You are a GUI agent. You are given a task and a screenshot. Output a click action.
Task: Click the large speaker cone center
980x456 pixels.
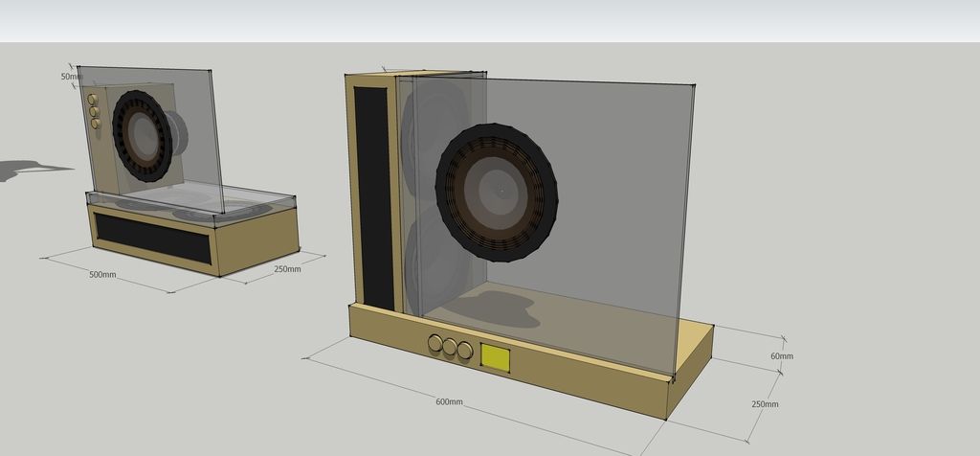click(x=498, y=192)
